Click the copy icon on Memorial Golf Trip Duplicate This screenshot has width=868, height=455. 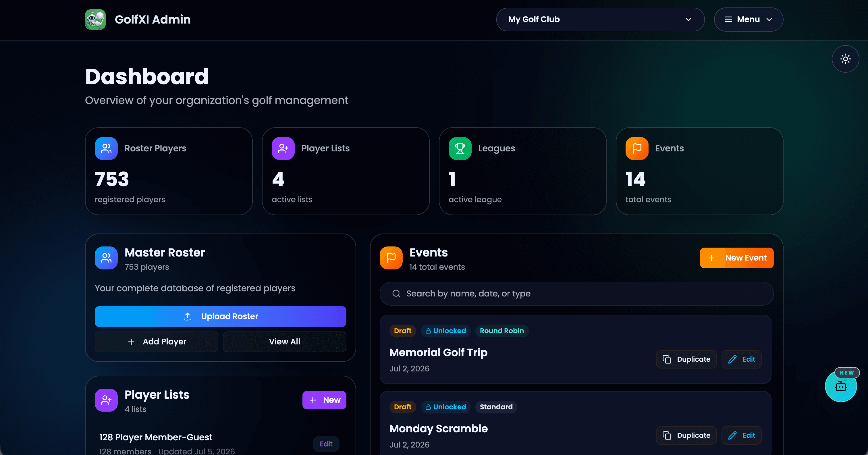667,359
